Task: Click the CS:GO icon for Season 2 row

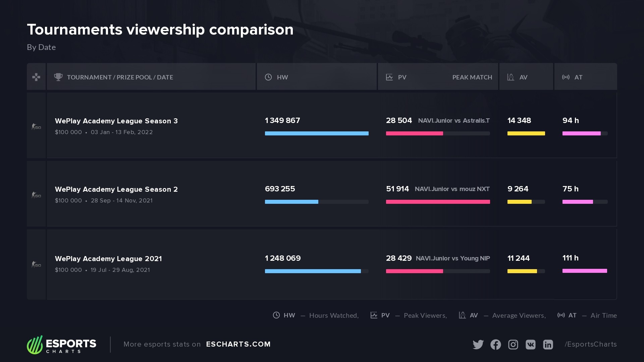Action: click(x=36, y=195)
